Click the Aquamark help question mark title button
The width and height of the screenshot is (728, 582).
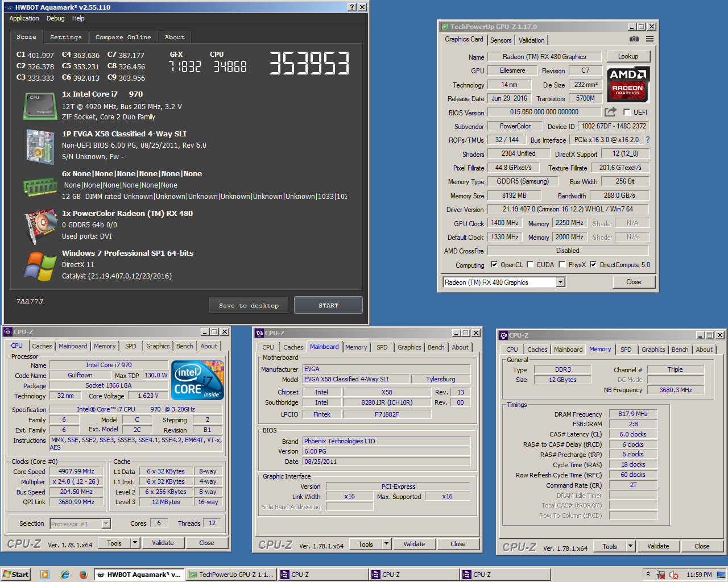click(x=352, y=7)
